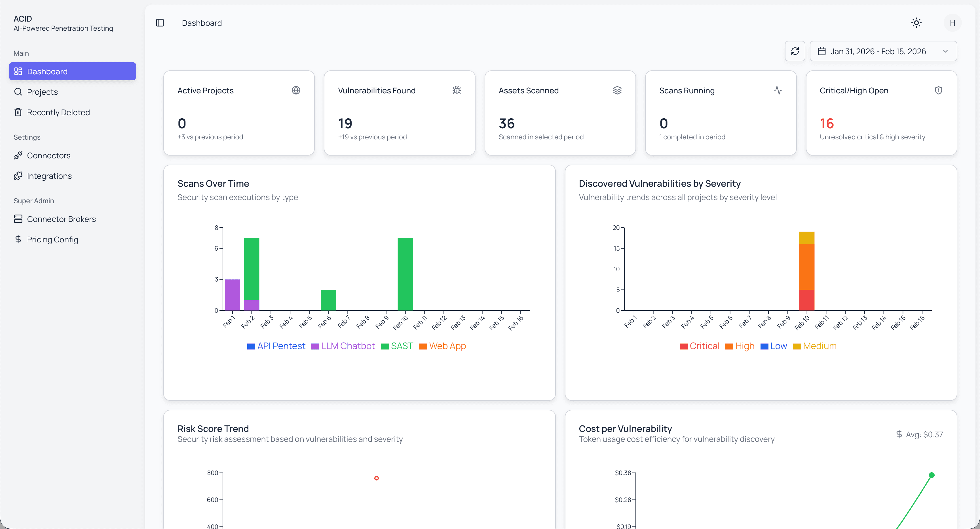
Task: Click the orange High segment on Feb 10
Action: 806,266
